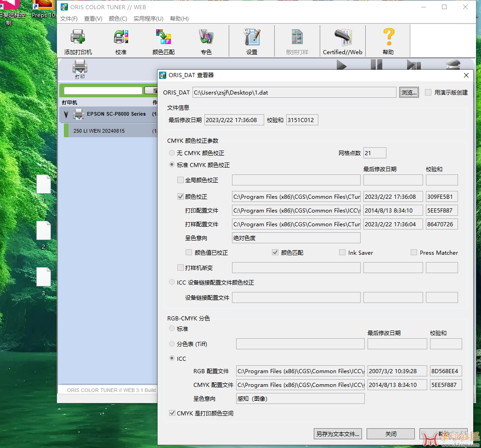Click the 设备链接配置文件 empty path field
The height and width of the screenshot is (448, 481).
pyautogui.click(x=296, y=297)
